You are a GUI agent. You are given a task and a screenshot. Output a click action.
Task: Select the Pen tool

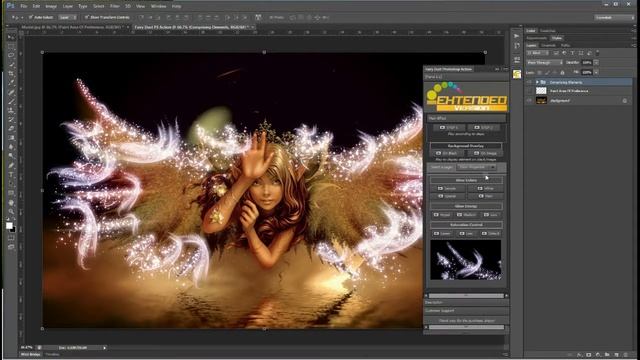click(x=11, y=165)
